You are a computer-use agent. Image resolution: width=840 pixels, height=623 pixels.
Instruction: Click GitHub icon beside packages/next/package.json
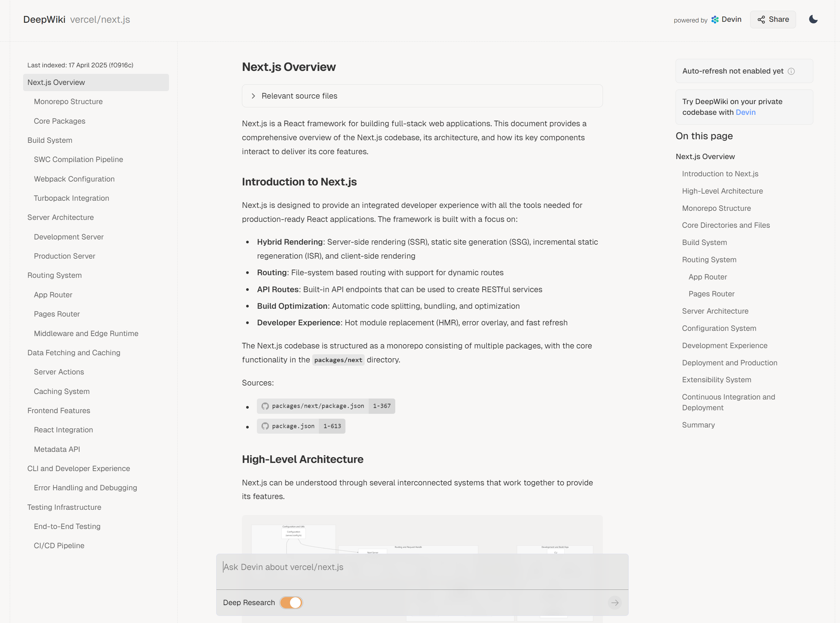click(265, 406)
